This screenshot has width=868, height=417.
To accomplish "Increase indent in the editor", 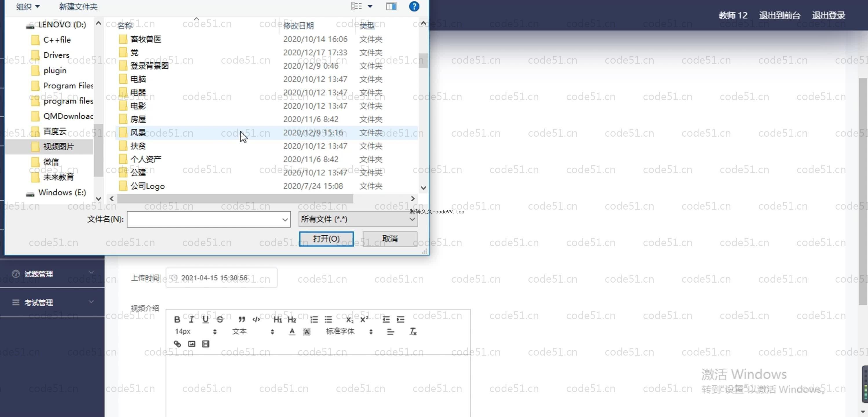I will 400,319.
